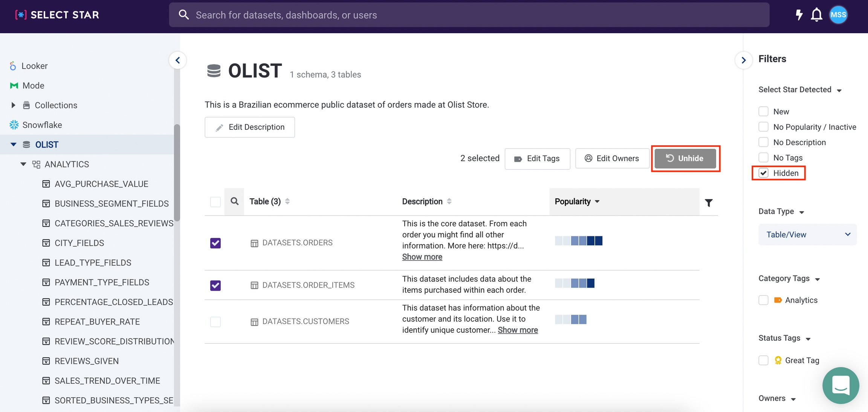Open Looker in the sidebar
Image resolution: width=868 pixels, height=412 pixels.
click(x=34, y=66)
